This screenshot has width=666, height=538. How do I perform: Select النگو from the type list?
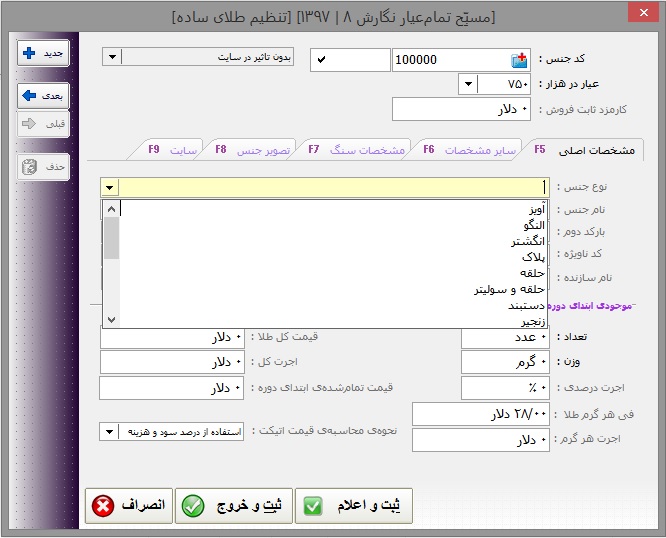(x=333, y=225)
